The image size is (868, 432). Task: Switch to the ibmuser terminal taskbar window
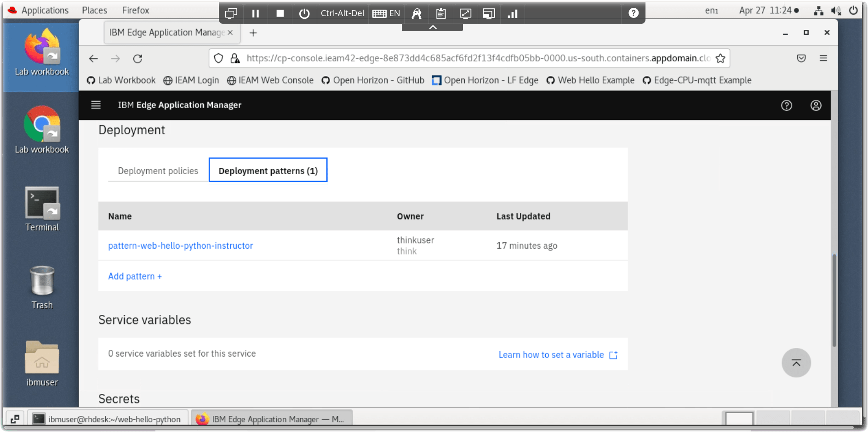[108, 419]
